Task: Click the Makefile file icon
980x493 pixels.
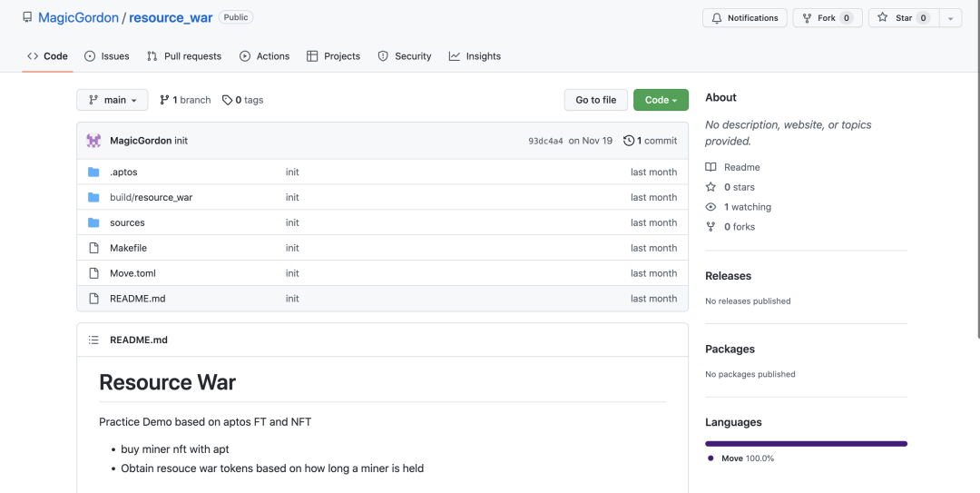Action: click(x=93, y=248)
